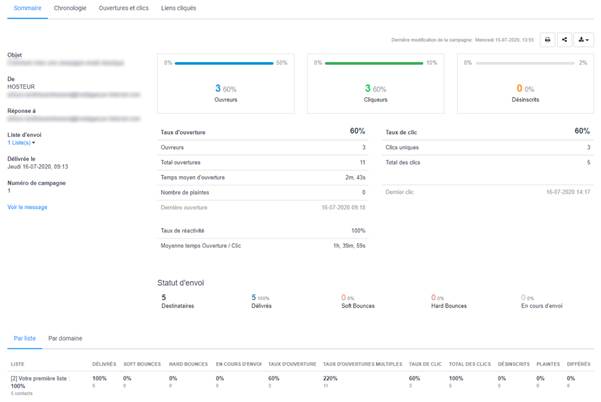This screenshot has width=601, height=402.
Task: Click the print icon button
Action: tap(548, 40)
